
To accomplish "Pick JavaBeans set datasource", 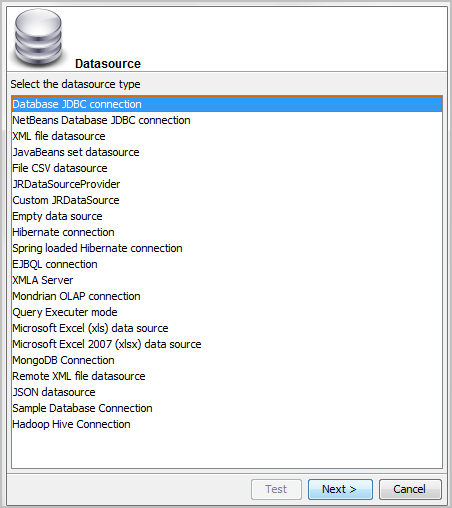I will tap(227, 152).
